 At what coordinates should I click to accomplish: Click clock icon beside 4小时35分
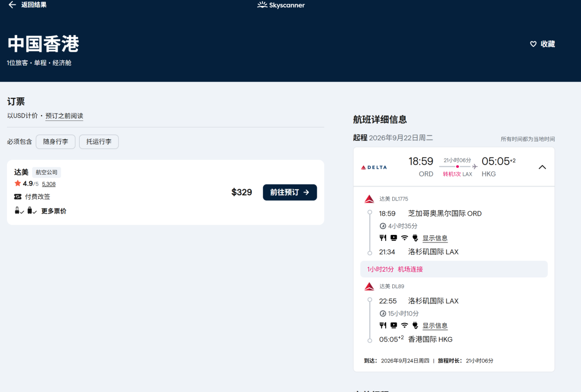click(x=383, y=226)
